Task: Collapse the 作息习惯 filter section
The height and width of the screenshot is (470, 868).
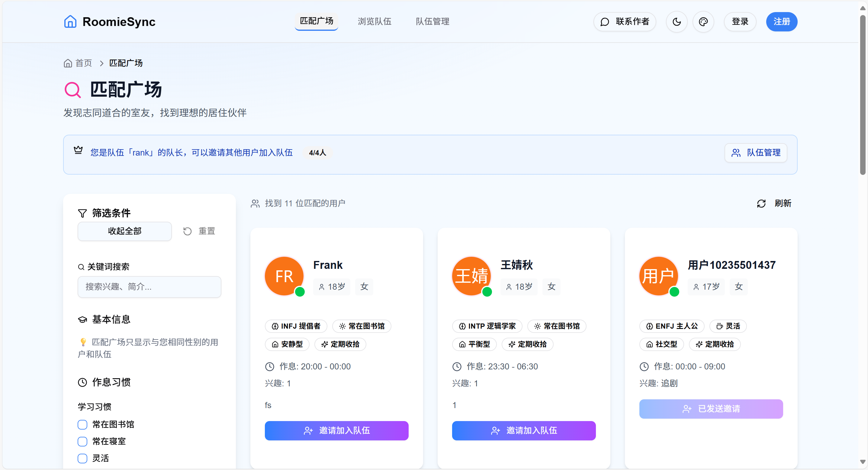Action: (x=111, y=382)
